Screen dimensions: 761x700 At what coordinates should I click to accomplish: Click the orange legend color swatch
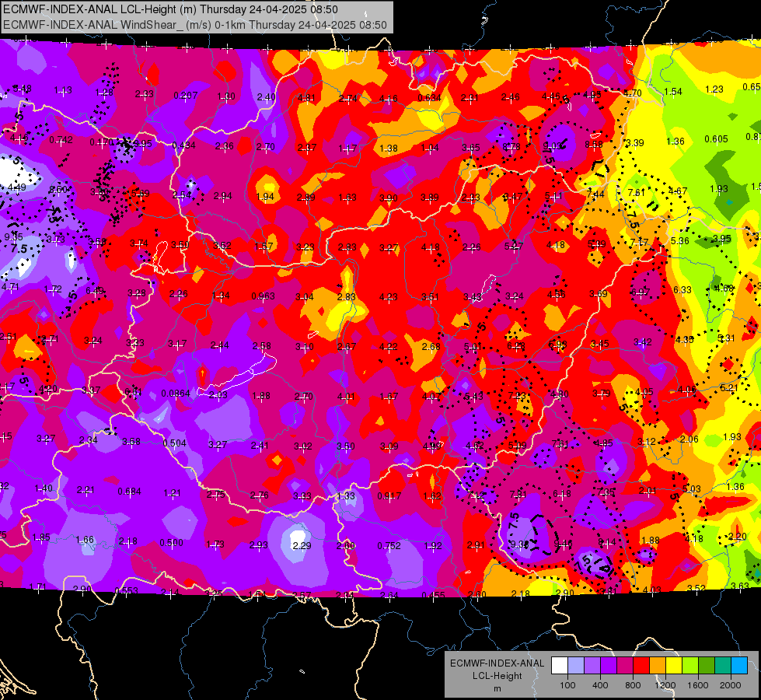click(x=658, y=666)
